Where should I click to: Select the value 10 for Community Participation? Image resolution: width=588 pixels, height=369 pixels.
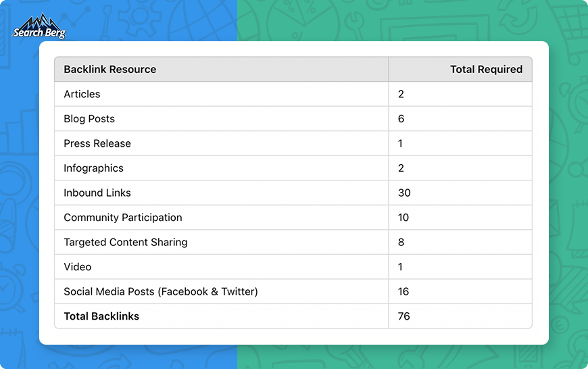tap(403, 218)
